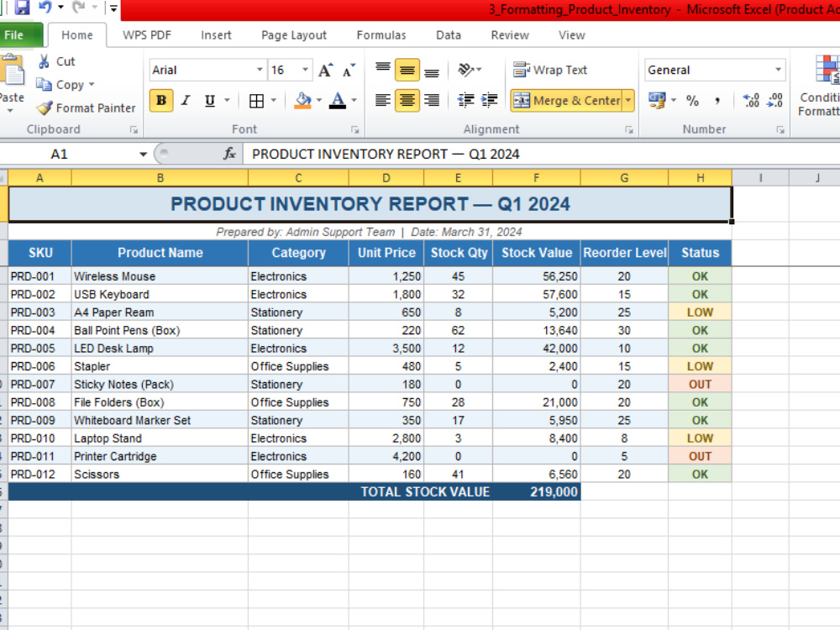Expand the Copy options arrow
840x630 pixels.
click(x=92, y=85)
